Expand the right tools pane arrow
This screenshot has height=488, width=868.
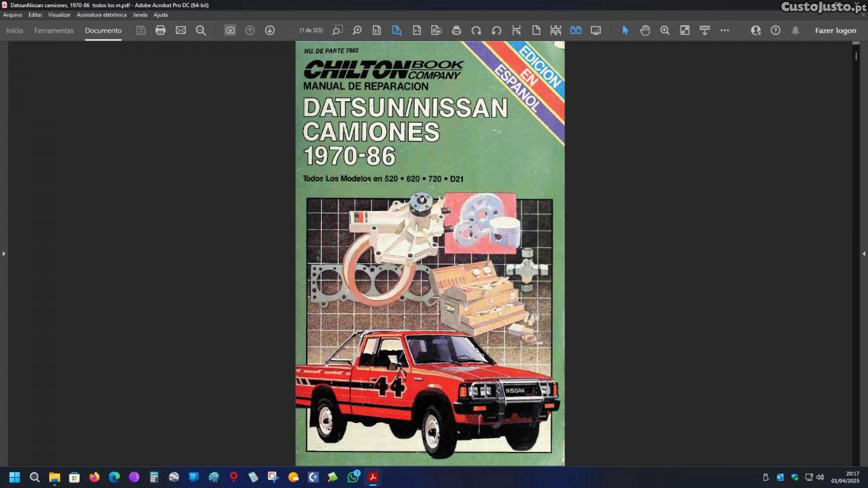click(864, 254)
